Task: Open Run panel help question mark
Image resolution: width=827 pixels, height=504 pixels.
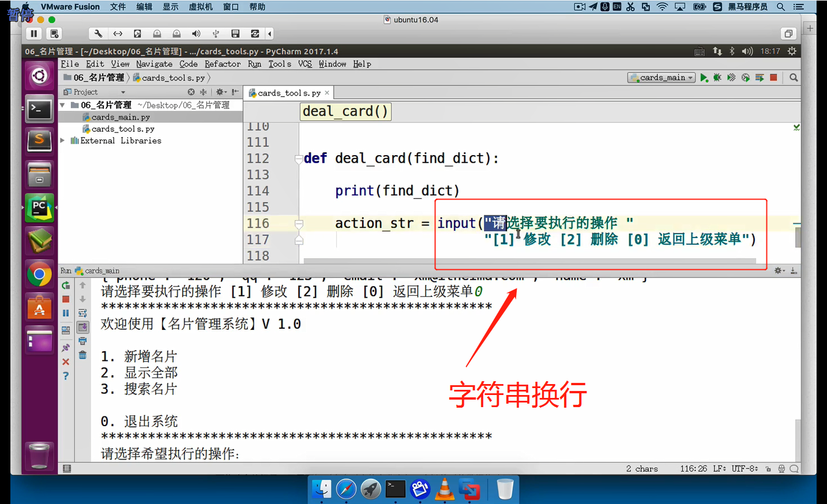Action: [x=66, y=376]
